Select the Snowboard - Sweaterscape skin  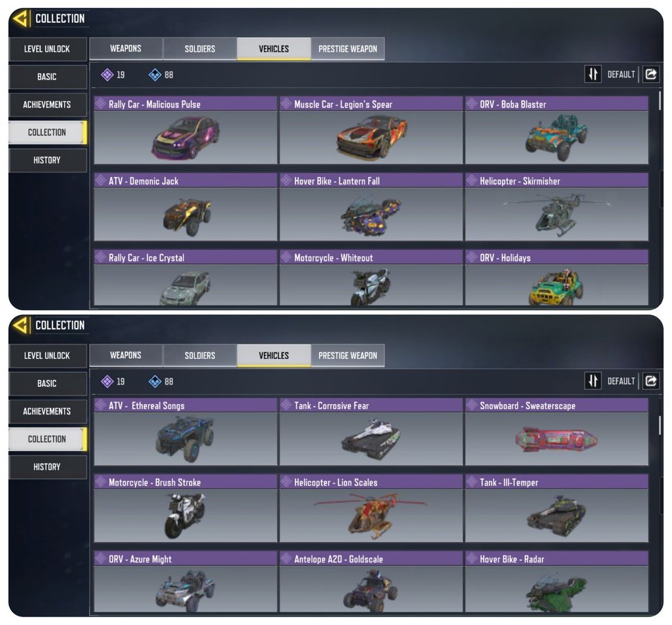(557, 431)
